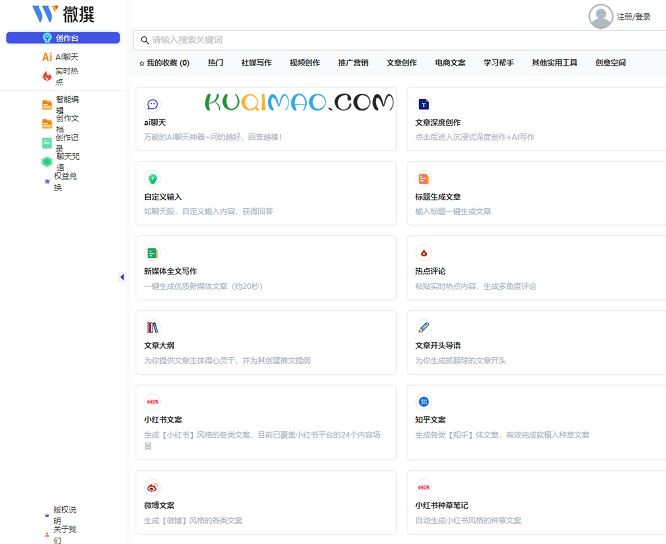Collapse the sidebar with arrow handle
666x544 pixels.
(x=122, y=277)
